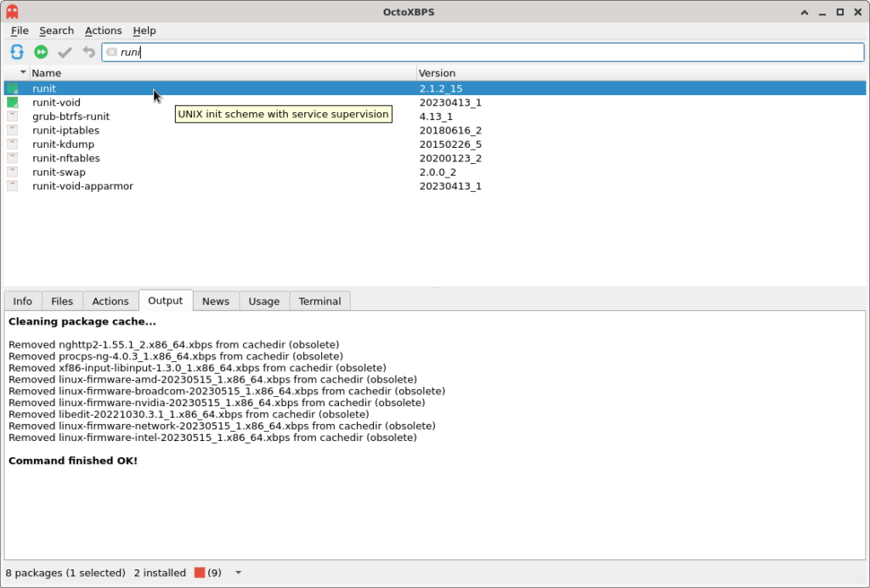Image resolution: width=870 pixels, height=588 pixels.
Task: Switch to the Files tab
Action: pyautogui.click(x=62, y=302)
